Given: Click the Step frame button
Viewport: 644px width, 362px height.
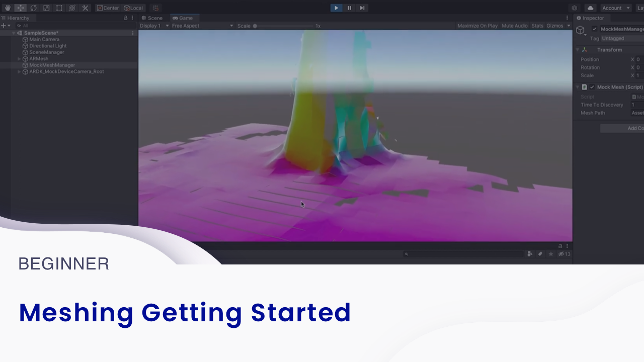Looking at the screenshot, I should (362, 8).
